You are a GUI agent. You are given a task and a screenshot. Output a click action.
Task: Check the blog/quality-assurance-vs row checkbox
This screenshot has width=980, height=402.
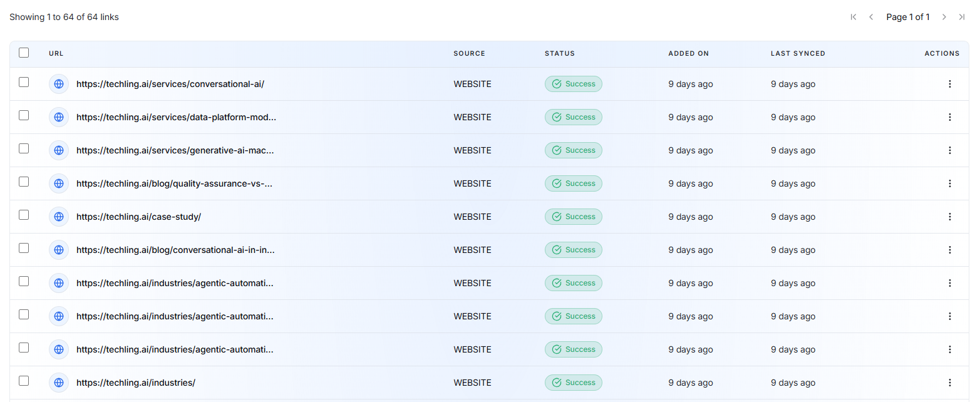coord(24,182)
